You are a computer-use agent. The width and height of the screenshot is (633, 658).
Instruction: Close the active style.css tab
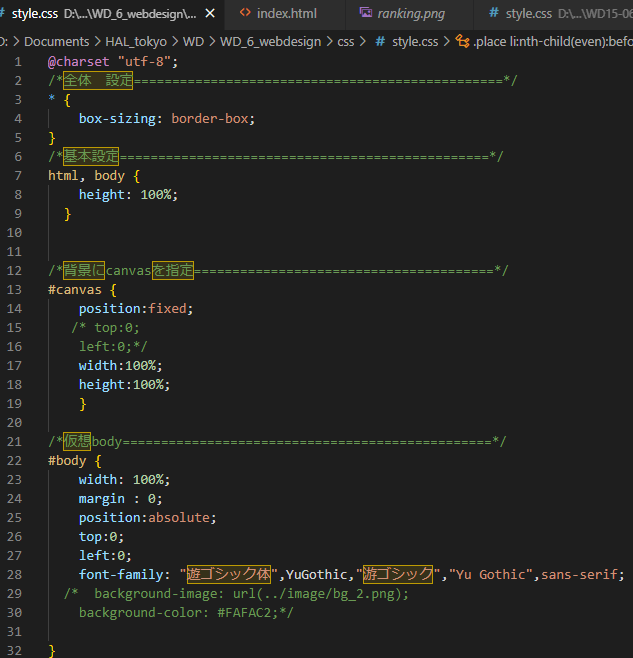[x=210, y=14]
